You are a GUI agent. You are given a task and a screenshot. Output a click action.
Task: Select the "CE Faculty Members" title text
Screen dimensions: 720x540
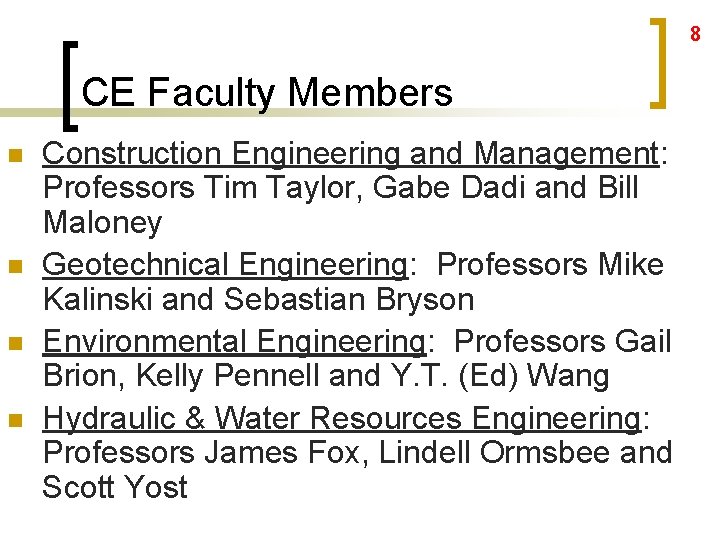click(267, 93)
